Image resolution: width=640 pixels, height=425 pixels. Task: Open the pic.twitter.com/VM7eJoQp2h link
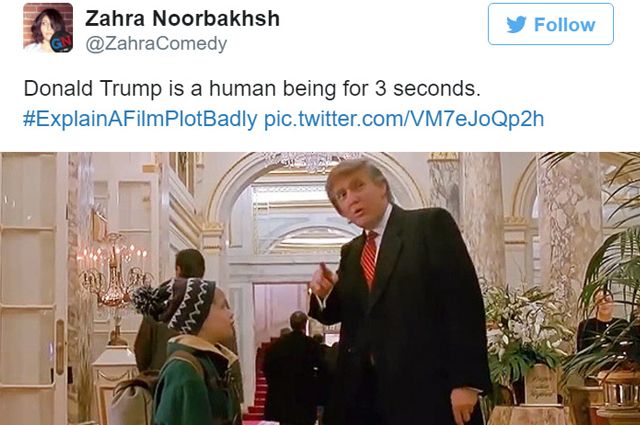404,119
